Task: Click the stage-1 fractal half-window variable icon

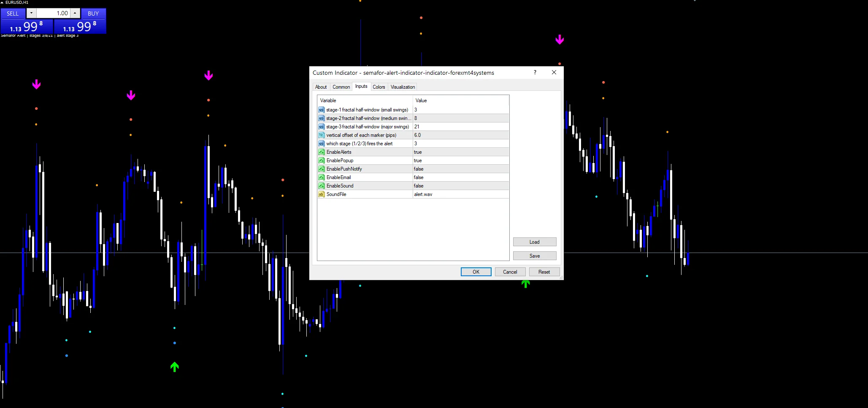Action: pos(322,110)
